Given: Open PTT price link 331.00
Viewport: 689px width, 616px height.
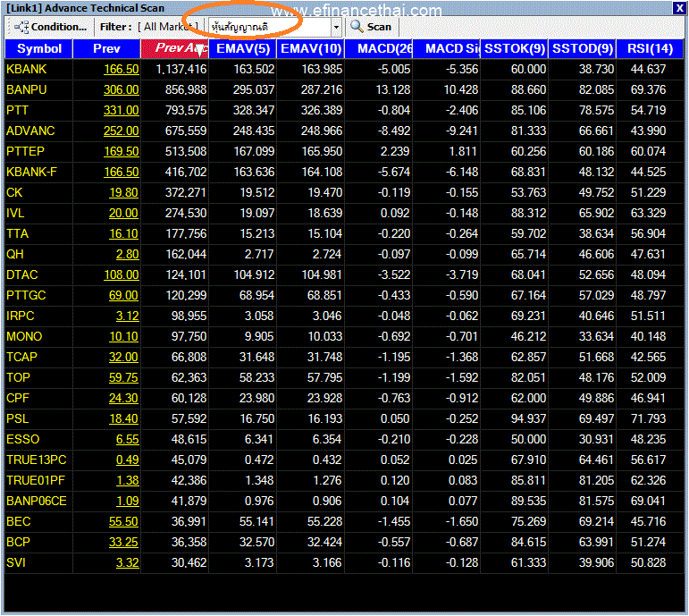Looking at the screenshot, I should (x=122, y=110).
